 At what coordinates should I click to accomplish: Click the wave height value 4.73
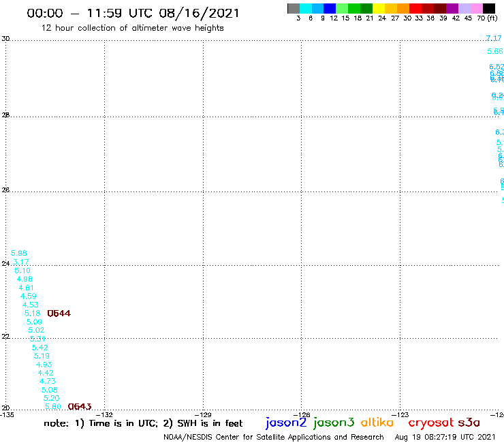pyautogui.click(x=48, y=381)
